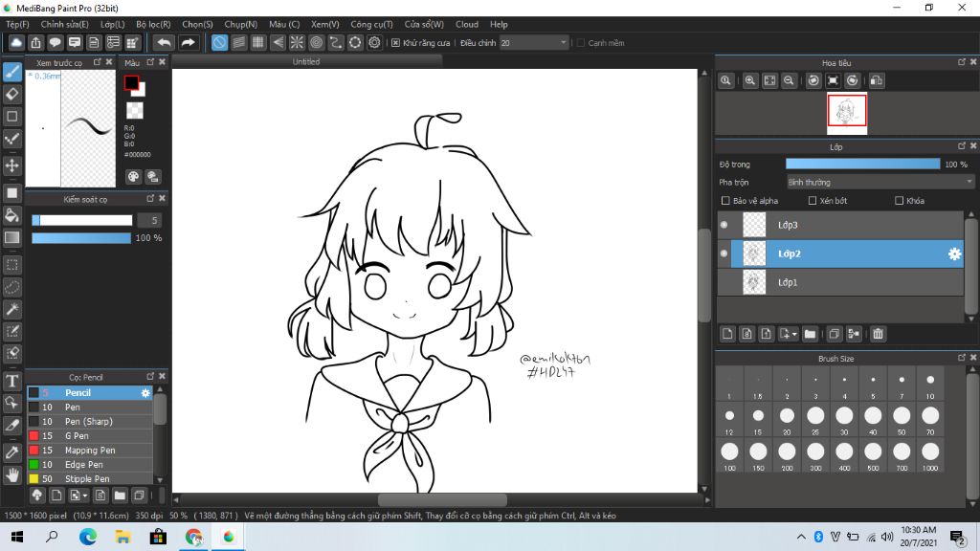Viewport: 980px width, 551px height.
Task: Toggle visibility of layer Lớp2
Action: 724,253
